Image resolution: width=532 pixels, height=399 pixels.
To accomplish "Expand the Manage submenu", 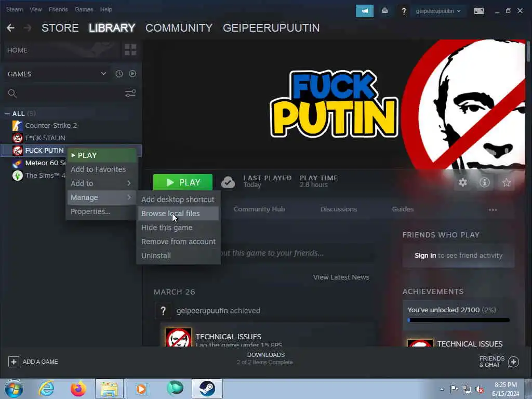I will click(101, 197).
